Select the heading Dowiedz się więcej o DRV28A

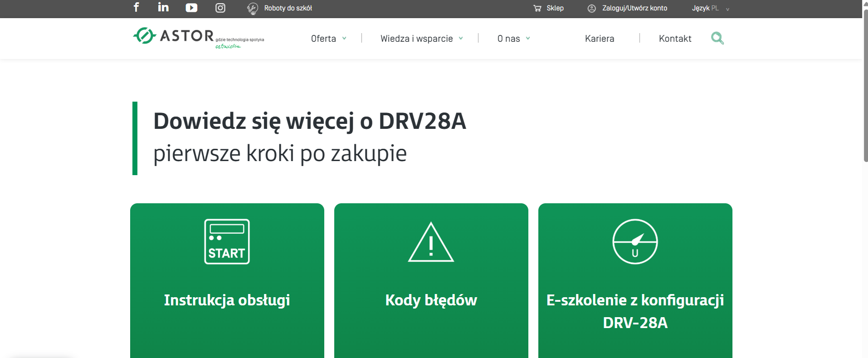[310, 121]
